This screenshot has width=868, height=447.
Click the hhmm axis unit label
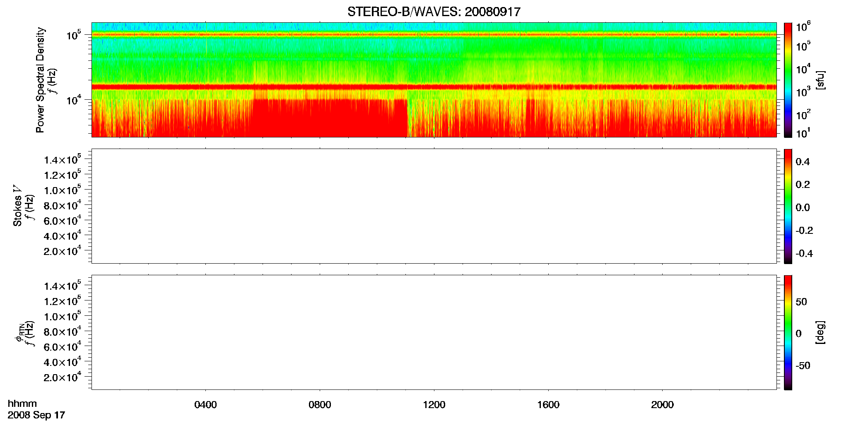pos(22,404)
